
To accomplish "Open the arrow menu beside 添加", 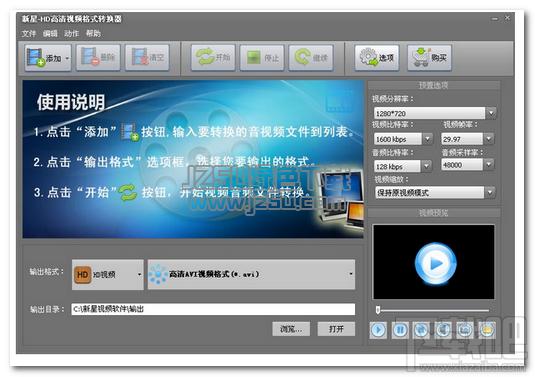I will click(67, 58).
